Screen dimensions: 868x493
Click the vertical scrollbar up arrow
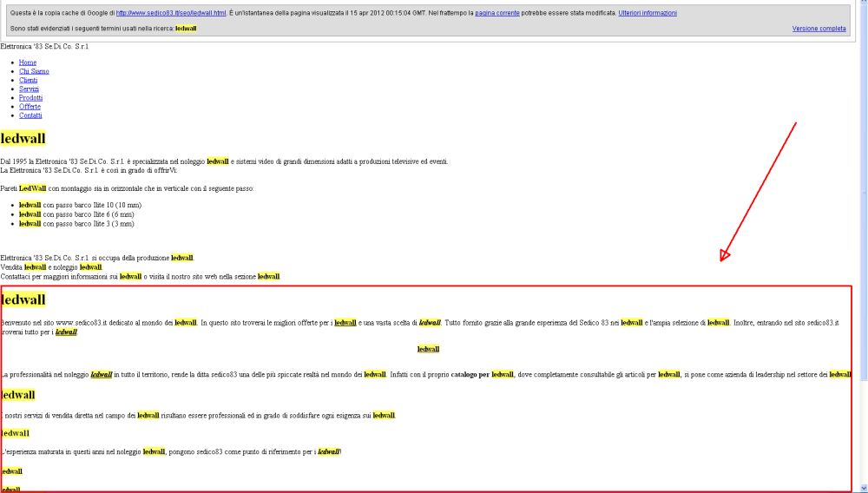pyautogui.click(x=864, y=3)
